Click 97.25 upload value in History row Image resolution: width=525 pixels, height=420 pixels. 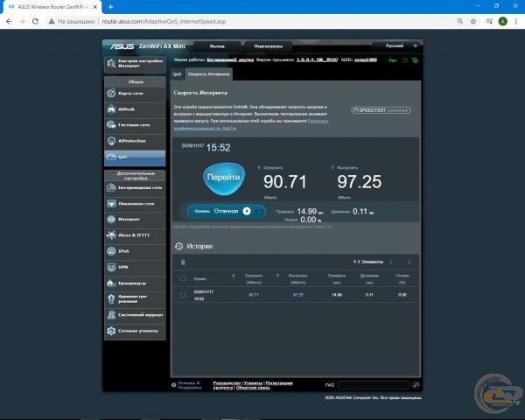(298, 295)
